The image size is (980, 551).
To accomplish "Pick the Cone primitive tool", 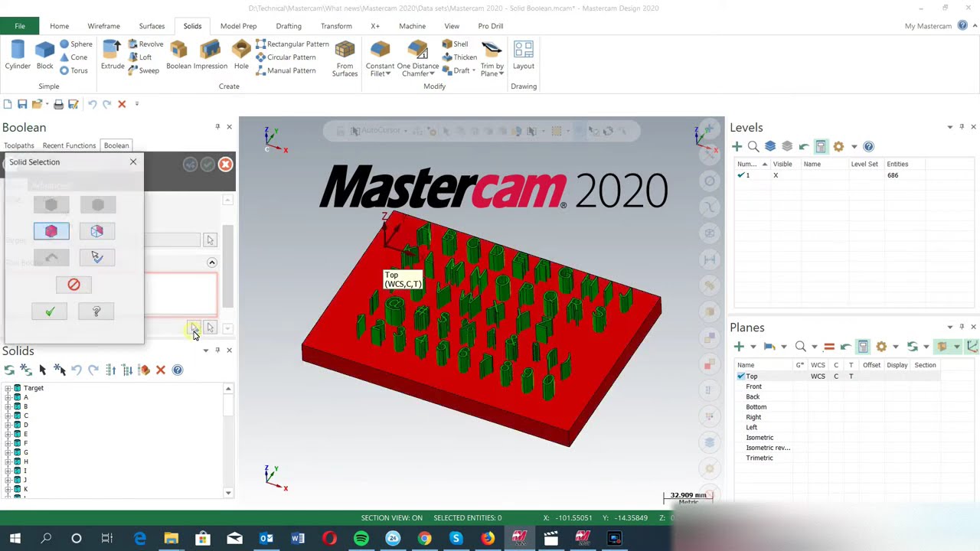I will coord(74,57).
